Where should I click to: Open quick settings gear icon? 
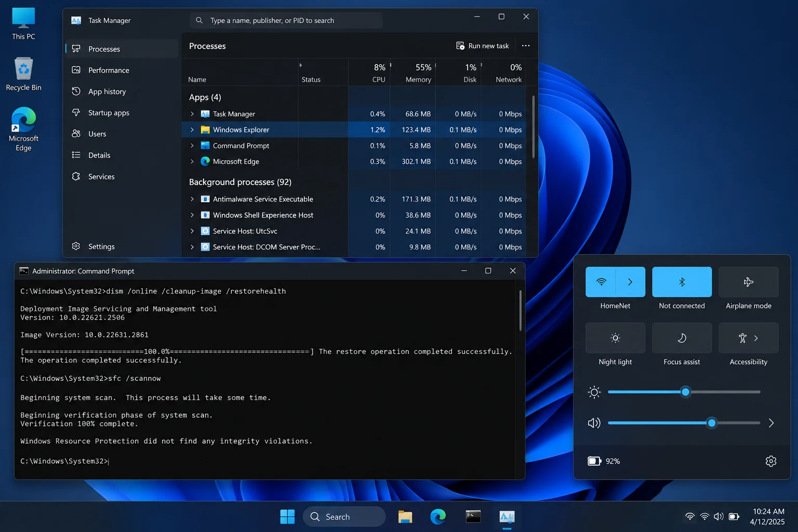coord(771,461)
